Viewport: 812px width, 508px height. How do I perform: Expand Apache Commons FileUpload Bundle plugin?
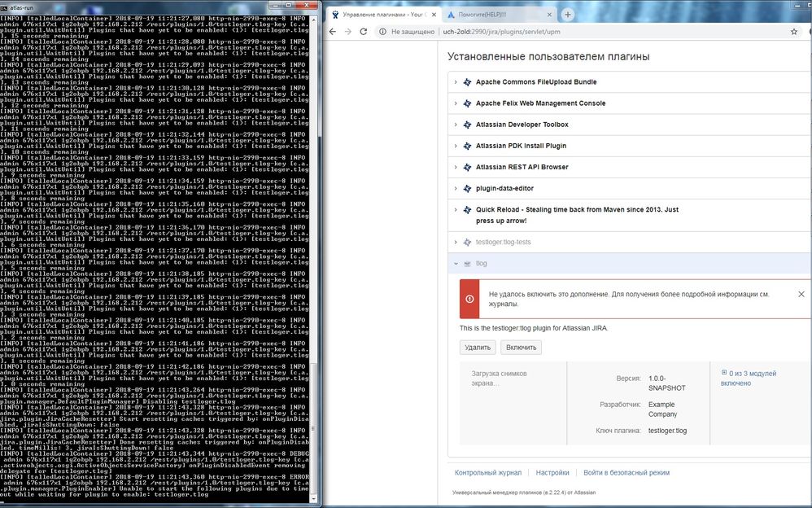click(x=456, y=82)
